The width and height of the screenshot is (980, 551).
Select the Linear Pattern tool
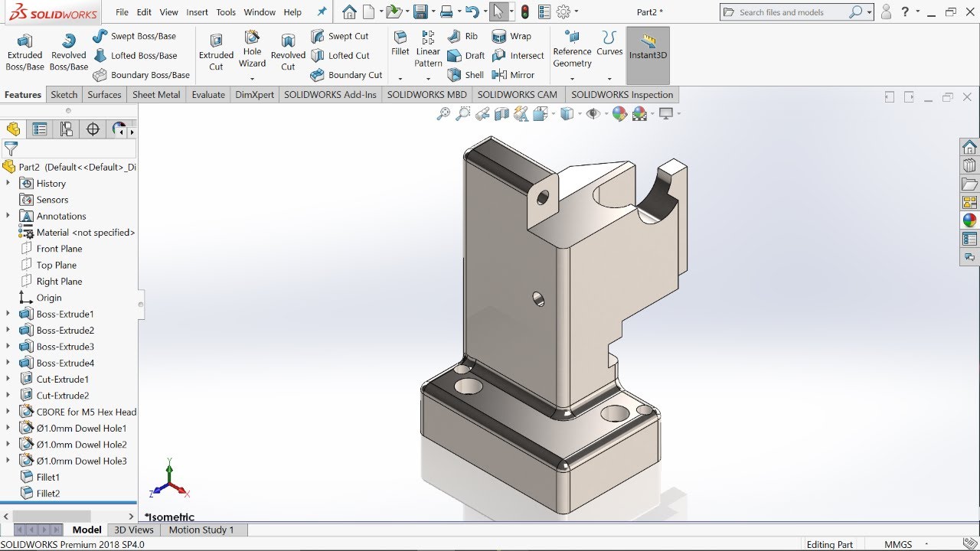pyautogui.click(x=428, y=49)
